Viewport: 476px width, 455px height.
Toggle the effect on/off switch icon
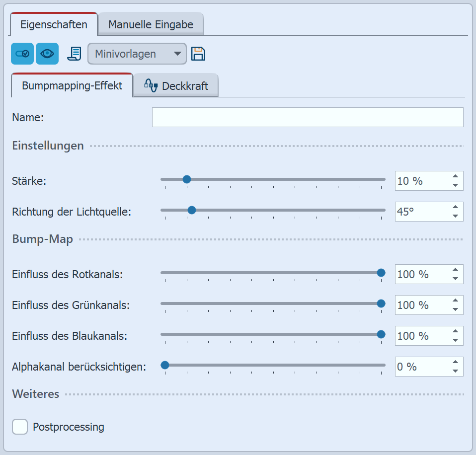[22, 54]
